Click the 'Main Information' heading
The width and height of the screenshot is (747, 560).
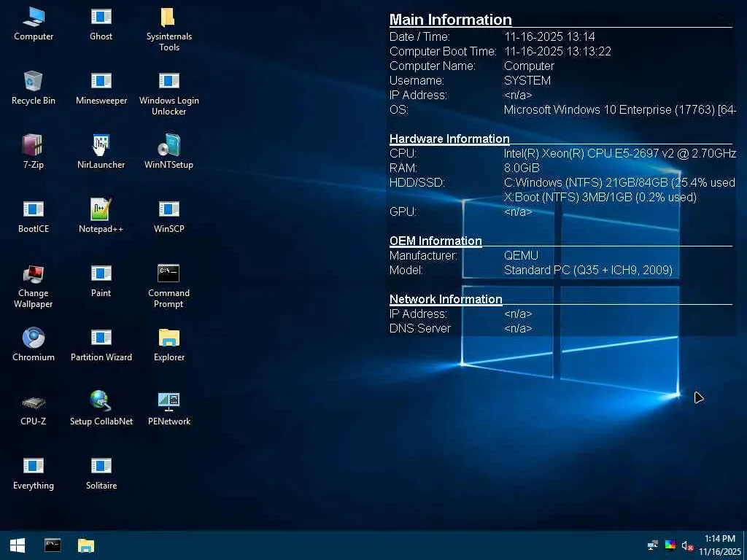pos(450,20)
